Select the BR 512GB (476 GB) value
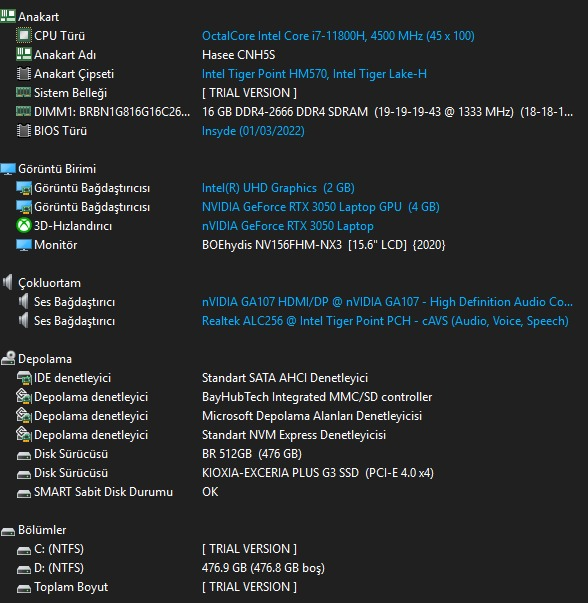 click(252, 454)
